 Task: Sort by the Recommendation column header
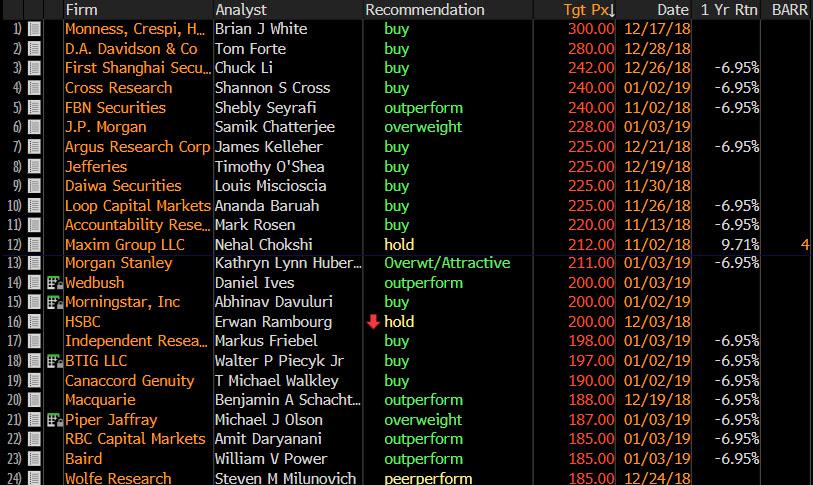tap(425, 10)
